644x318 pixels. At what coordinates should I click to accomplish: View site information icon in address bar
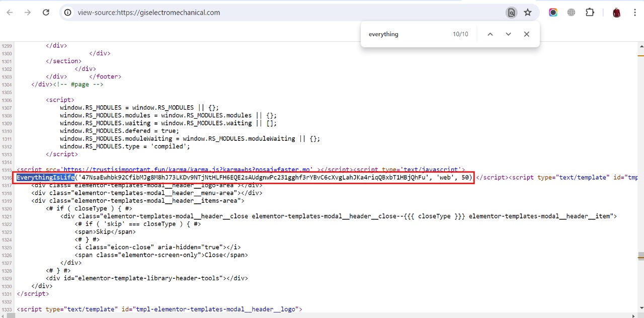pyautogui.click(x=68, y=13)
